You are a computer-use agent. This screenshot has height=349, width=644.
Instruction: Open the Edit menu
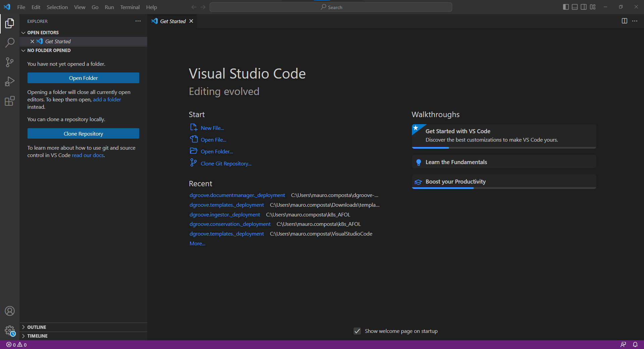[x=36, y=7]
